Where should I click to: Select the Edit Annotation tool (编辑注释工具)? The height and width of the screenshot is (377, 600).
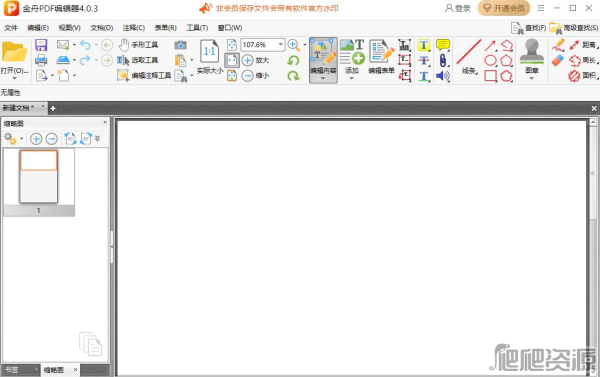click(x=144, y=75)
